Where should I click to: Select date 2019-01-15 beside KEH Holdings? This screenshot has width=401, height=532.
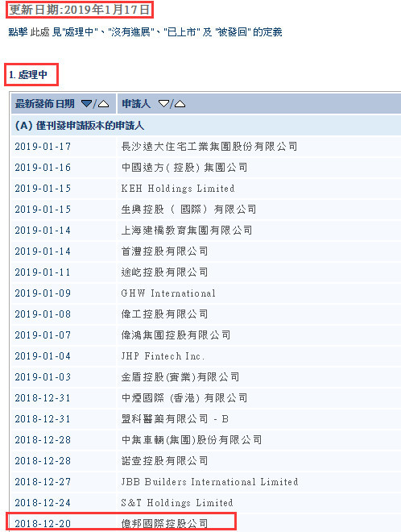point(43,189)
